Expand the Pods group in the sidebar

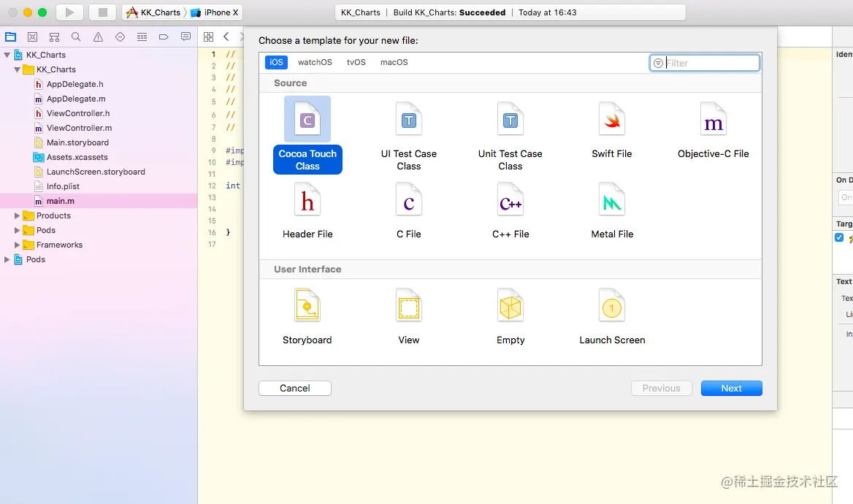17,230
